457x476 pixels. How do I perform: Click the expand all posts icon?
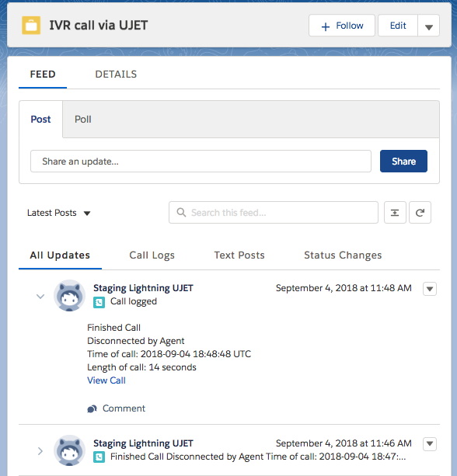tap(395, 213)
